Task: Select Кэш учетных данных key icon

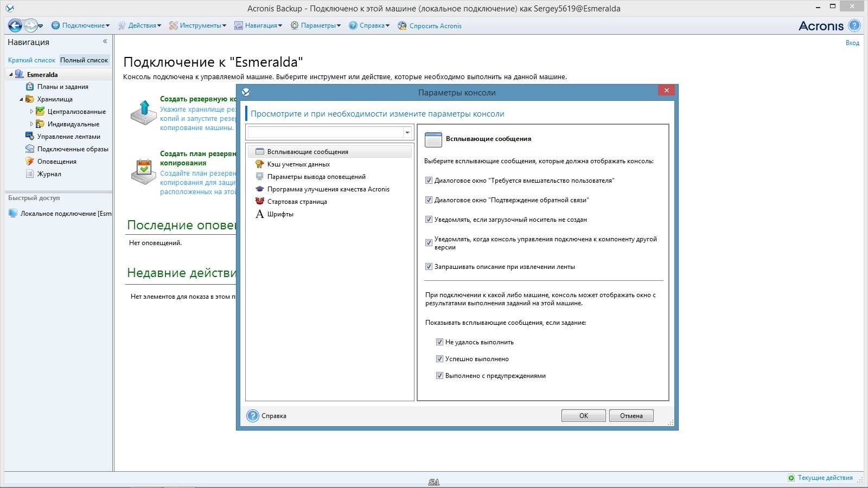Action: pos(260,164)
